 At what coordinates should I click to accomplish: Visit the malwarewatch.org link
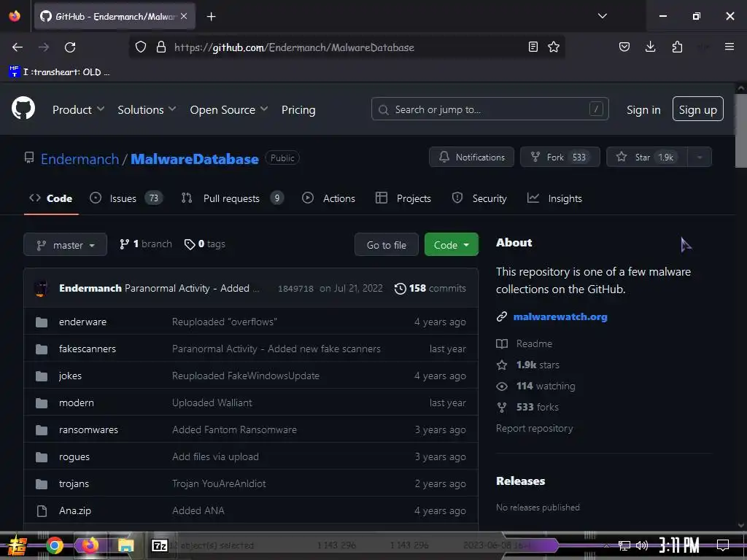(560, 316)
